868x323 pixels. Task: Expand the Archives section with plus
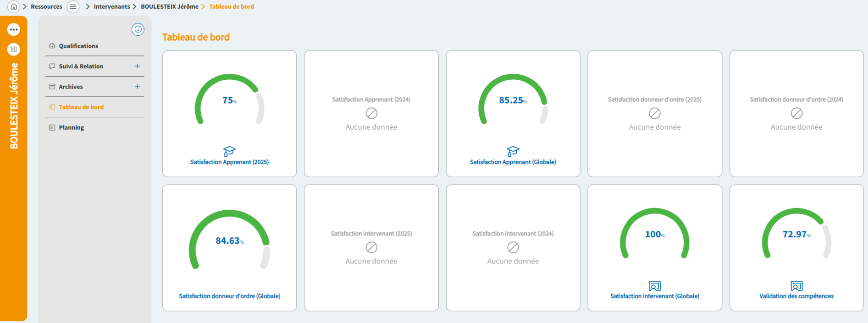tap(137, 87)
